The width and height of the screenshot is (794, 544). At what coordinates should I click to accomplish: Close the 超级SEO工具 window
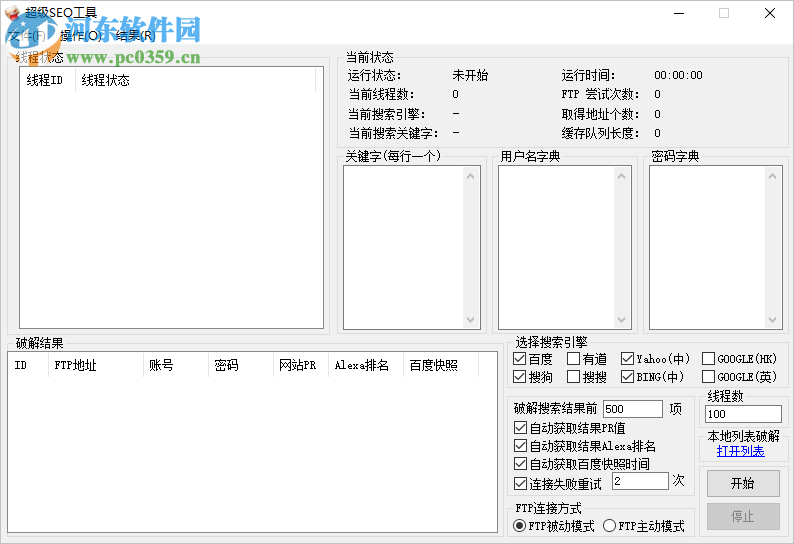[x=770, y=13]
